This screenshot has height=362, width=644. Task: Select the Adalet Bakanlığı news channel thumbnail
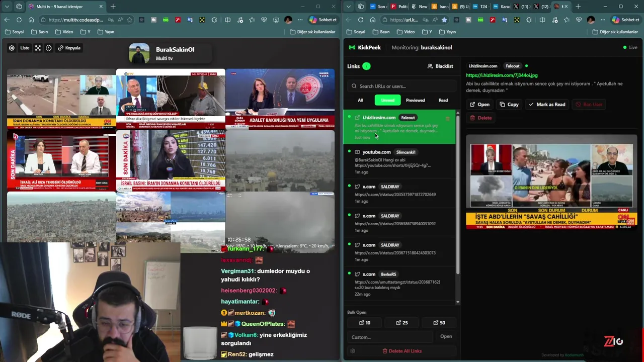280,99
